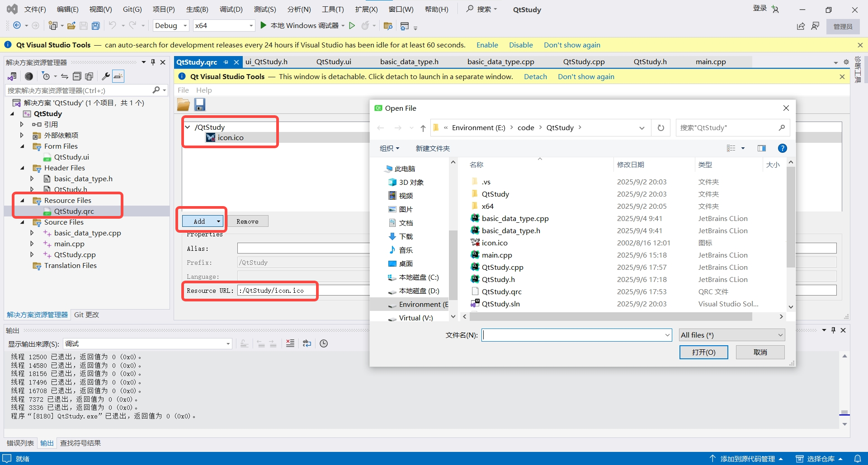Viewport: 868px width, 465px height.
Task: Click the pending changes filter clock icon
Action: click(46, 76)
